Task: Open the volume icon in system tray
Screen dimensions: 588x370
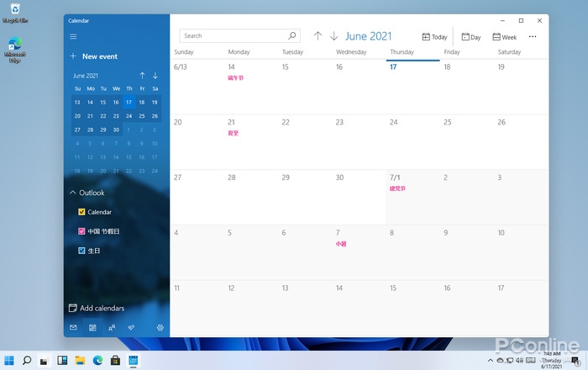Action: click(519, 360)
